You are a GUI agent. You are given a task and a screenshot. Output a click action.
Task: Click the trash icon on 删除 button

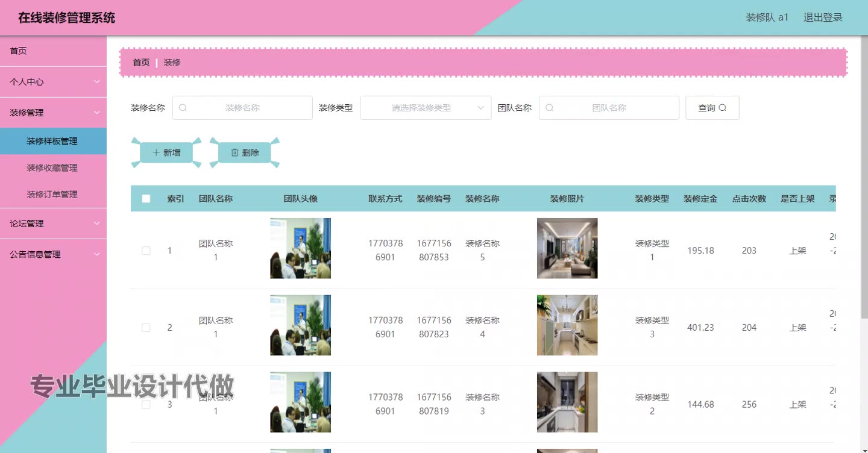235,152
